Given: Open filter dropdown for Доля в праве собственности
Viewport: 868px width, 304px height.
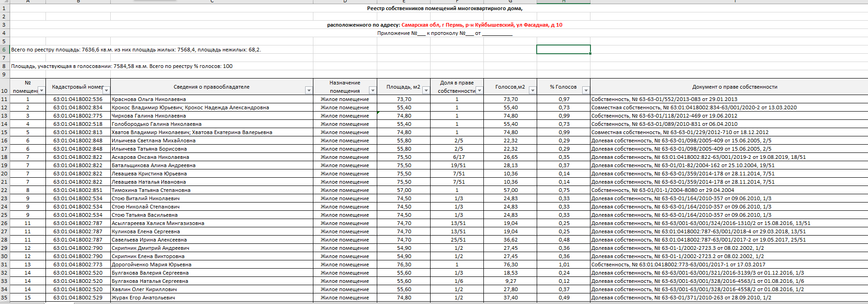Looking at the screenshot, I should click(479, 90).
